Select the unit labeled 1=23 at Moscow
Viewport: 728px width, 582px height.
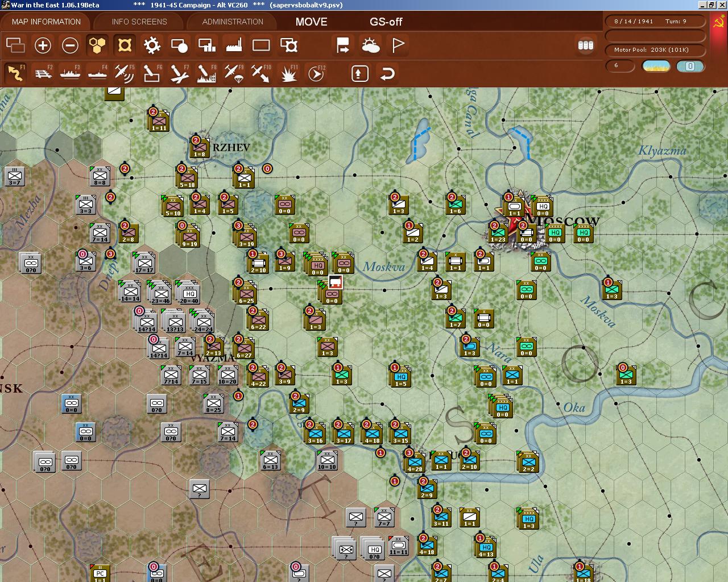498,233
